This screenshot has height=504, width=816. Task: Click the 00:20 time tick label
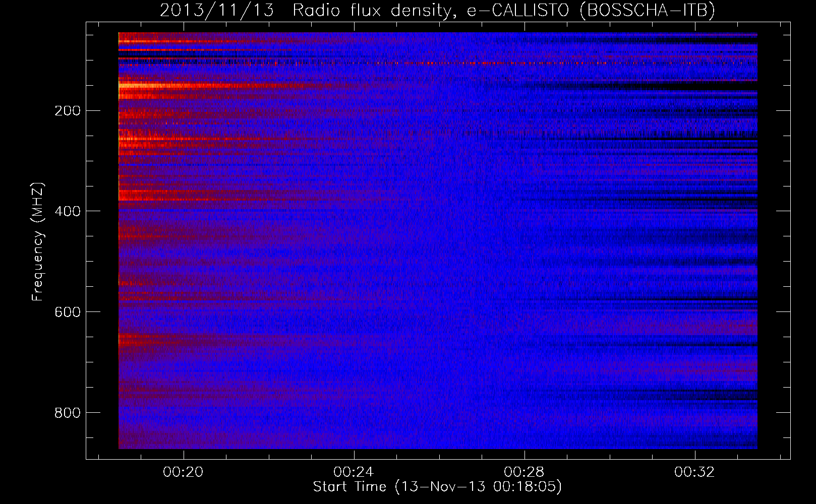(183, 472)
